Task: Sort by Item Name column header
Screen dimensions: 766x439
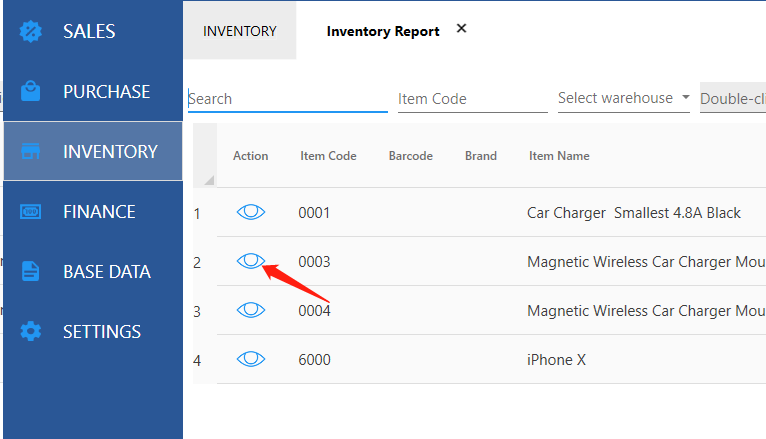Action: [559, 156]
